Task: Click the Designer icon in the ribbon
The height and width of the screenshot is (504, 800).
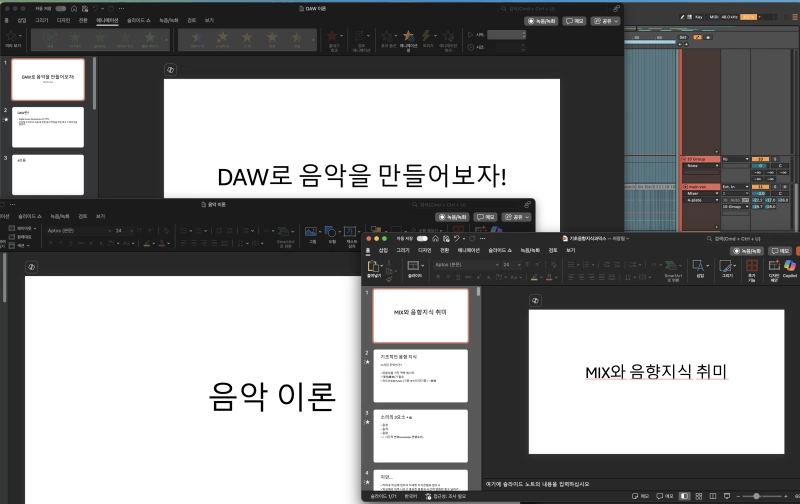Action: click(x=772, y=266)
